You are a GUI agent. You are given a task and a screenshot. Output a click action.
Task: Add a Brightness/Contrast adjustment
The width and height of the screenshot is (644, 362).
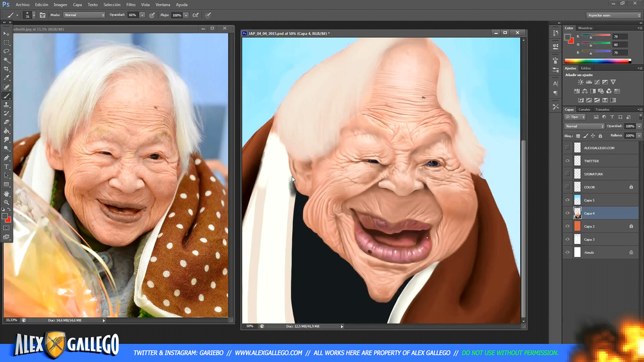[581, 82]
